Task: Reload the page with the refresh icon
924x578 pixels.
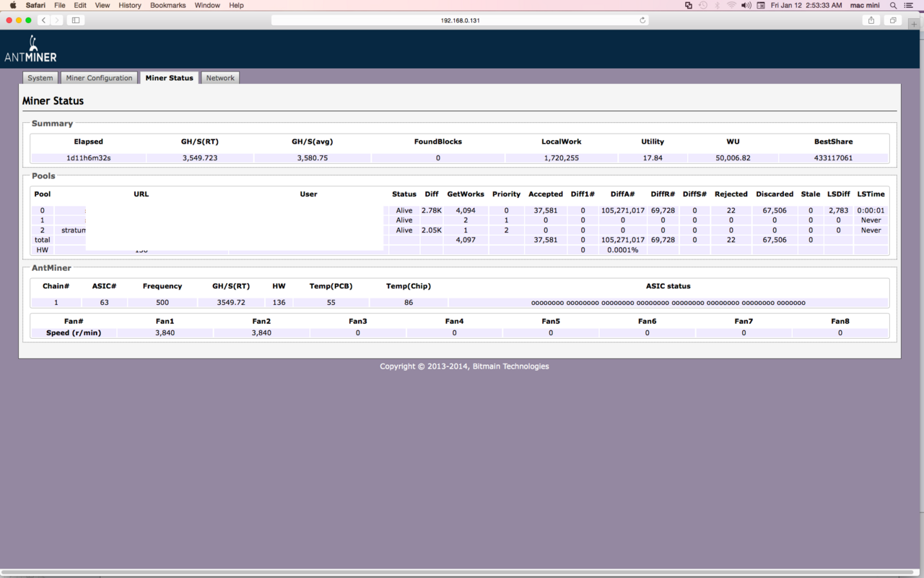Action: [642, 20]
